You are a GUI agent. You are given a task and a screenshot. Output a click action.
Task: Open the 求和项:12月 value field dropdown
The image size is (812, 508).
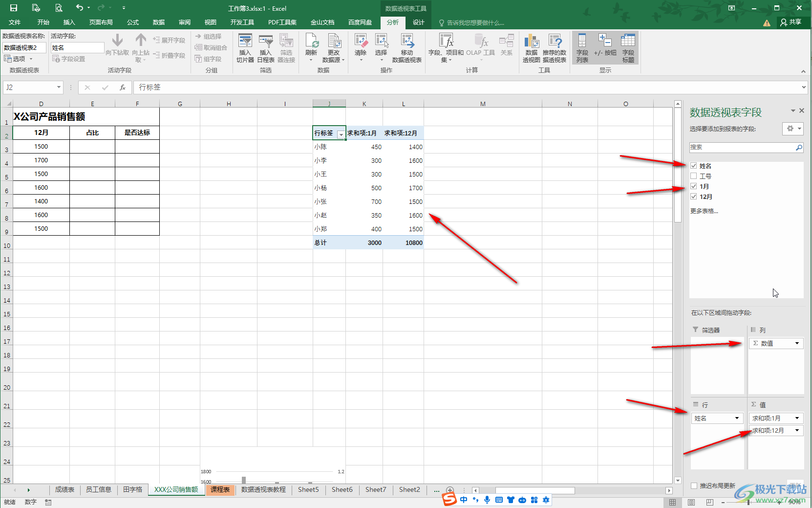[x=797, y=430]
